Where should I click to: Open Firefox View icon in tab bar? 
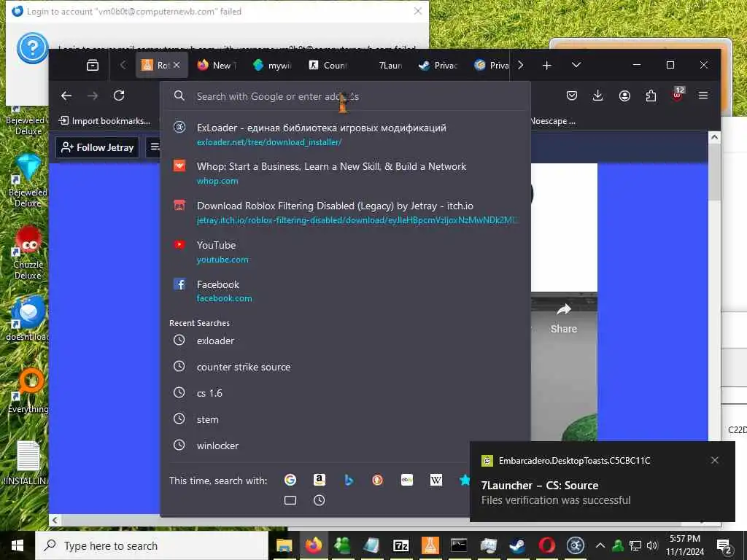(93, 65)
